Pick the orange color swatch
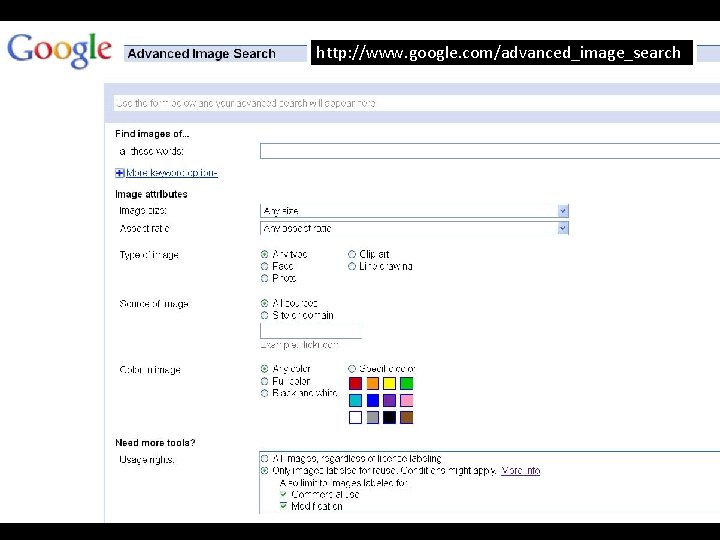 tap(372, 383)
